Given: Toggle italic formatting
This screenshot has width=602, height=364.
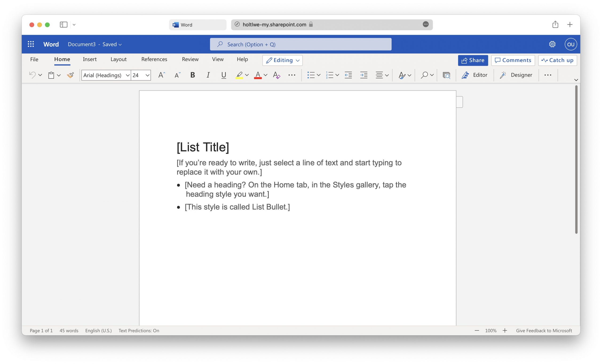Looking at the screenshot, I should [x=208, y=75].
